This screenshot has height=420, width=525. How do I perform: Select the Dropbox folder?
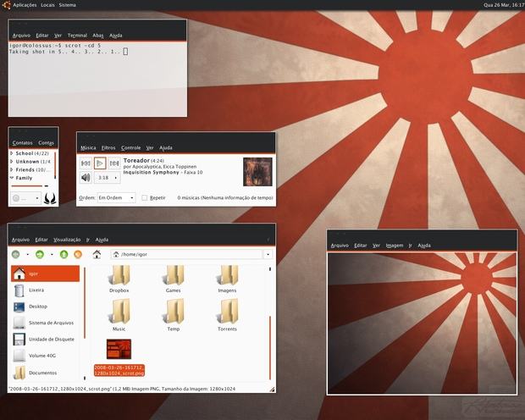tap(119, 279)
